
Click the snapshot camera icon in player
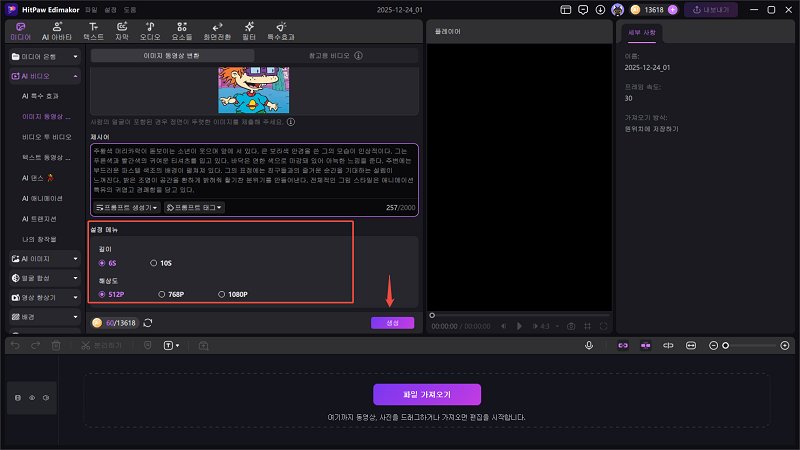coord(571,326)
